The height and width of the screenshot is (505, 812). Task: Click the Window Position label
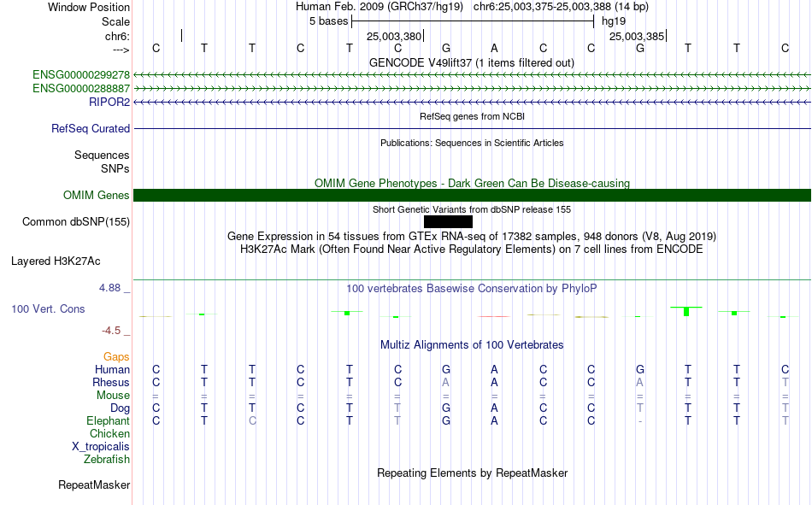coord(89,7)
